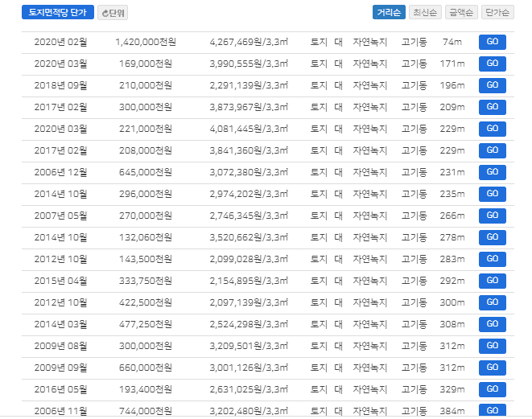
Task: Open GO for the 235m row
Action: tap(493, 194)
